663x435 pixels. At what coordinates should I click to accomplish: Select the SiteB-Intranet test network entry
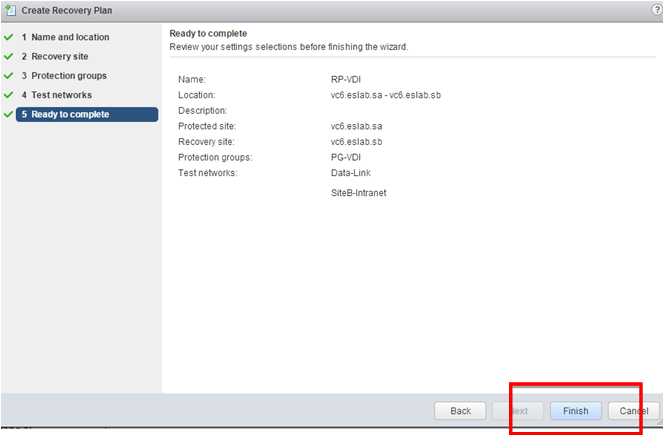(358, 193)
